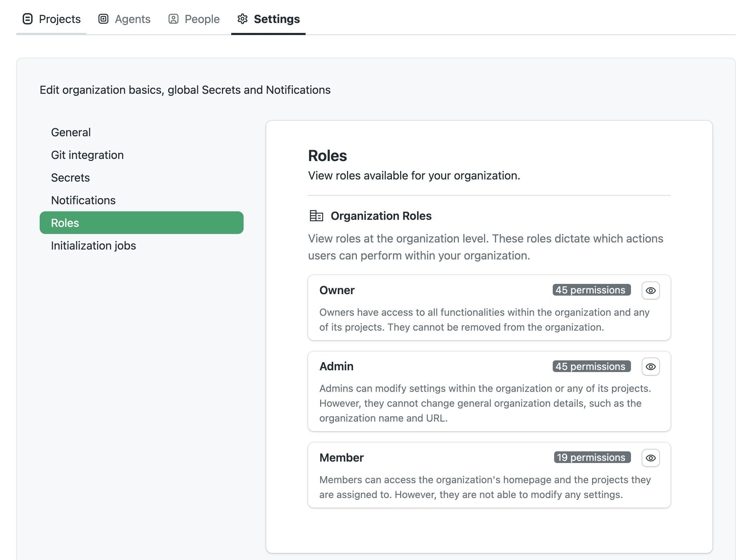Select the Settings tab
This screenshot has width=745, height=560.
(268, 19)
